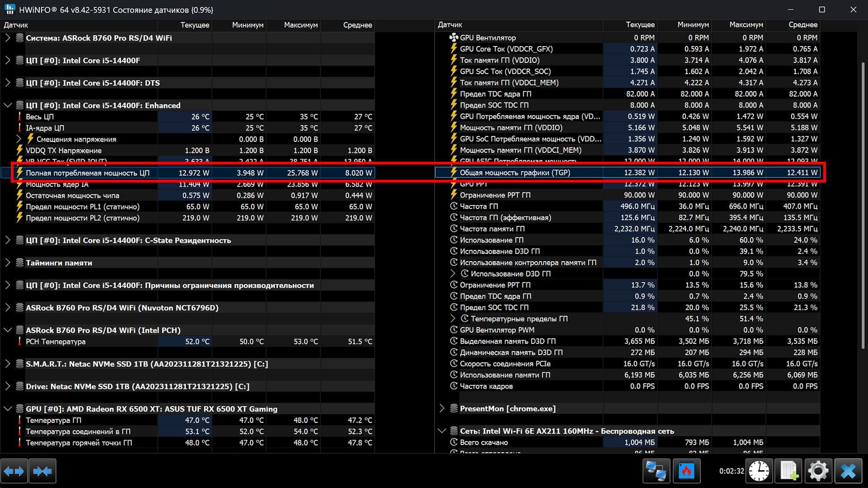Click the clock icon beside Всего скачано

tap(454, 442)
